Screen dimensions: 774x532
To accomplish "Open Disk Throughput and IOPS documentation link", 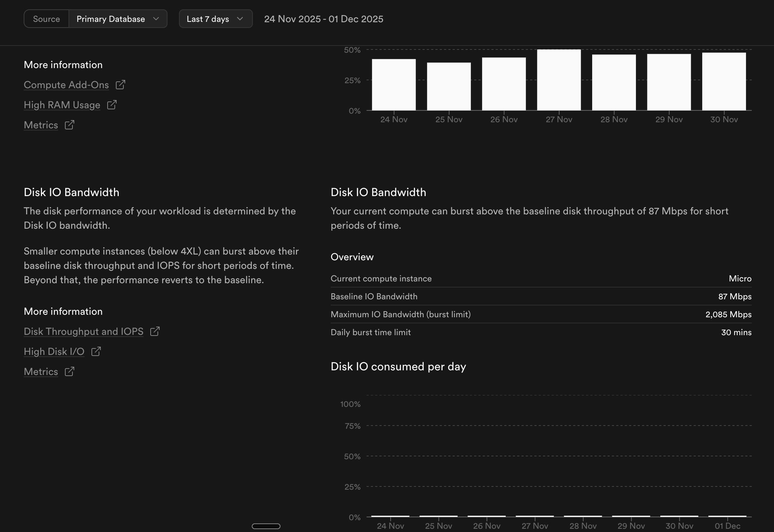I will pyautogui.click(x=84, y=332).
